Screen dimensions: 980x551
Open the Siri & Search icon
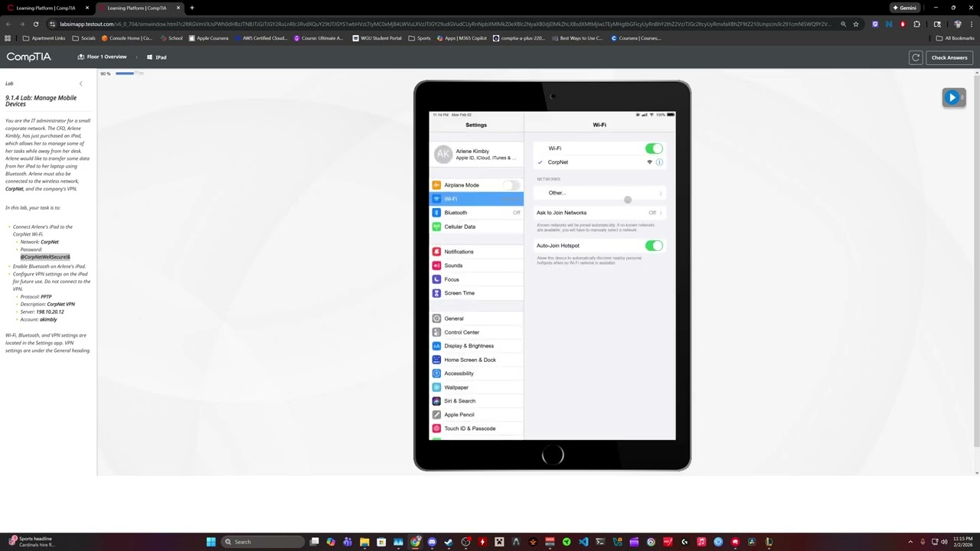tap(436, 401)
